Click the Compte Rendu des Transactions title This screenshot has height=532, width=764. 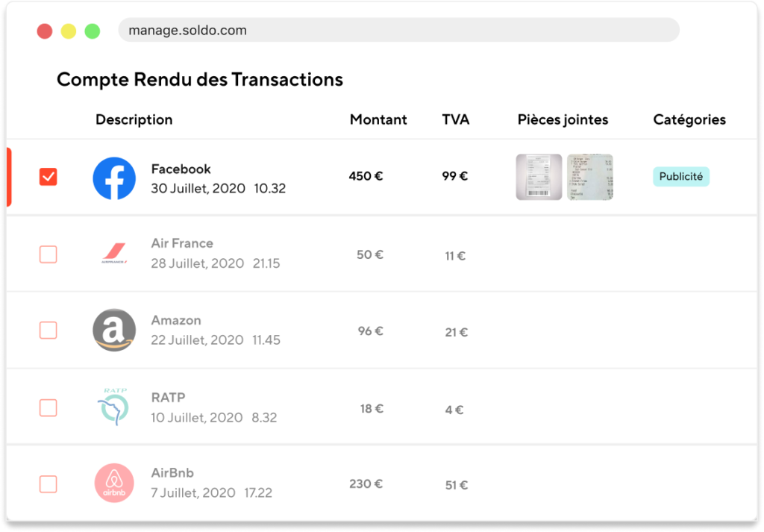(200, 80)
